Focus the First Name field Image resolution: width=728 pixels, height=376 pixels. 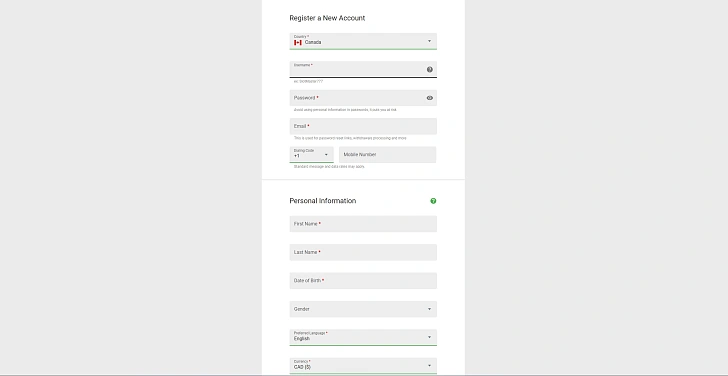coord(363,224)
